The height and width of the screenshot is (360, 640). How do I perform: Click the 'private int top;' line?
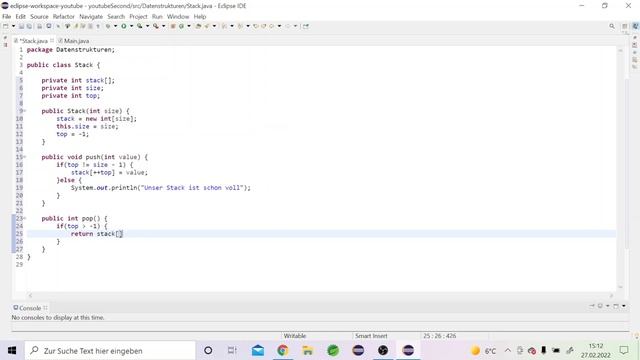(70, 96)
